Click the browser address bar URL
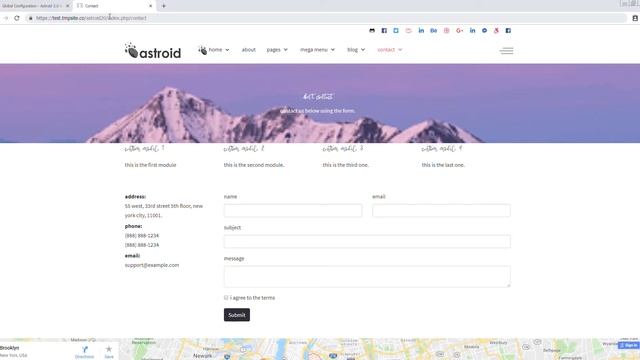This screenshot has width=640, height=360. coord(91,18)
